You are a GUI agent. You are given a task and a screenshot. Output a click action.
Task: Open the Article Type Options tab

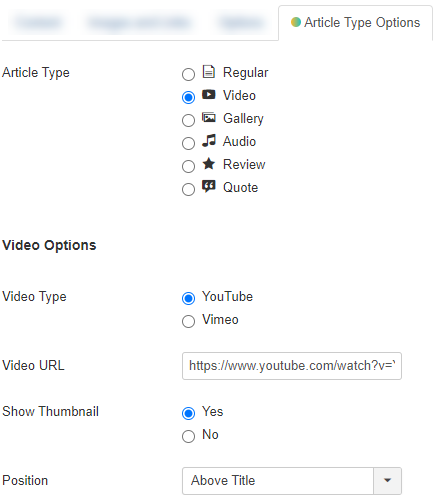point(355,23)
